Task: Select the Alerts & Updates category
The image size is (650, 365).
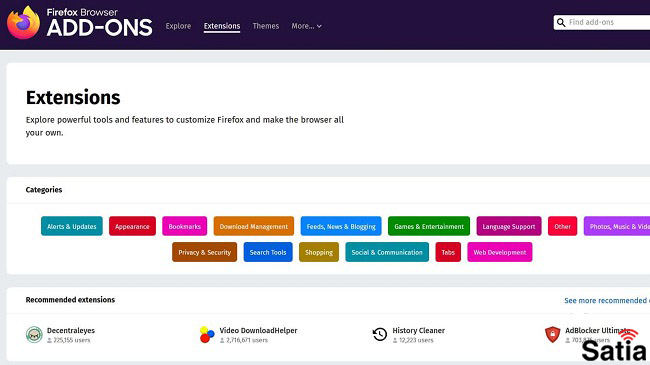Action: coord(72,226)
